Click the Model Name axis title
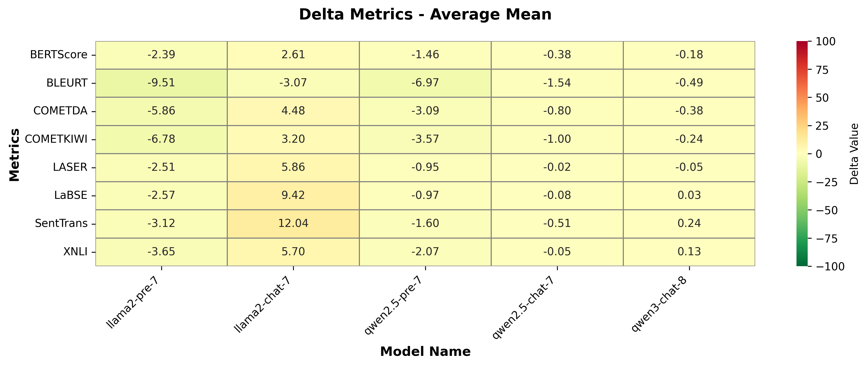Screen dimensions: 868x366 click(x=425, y=351)
